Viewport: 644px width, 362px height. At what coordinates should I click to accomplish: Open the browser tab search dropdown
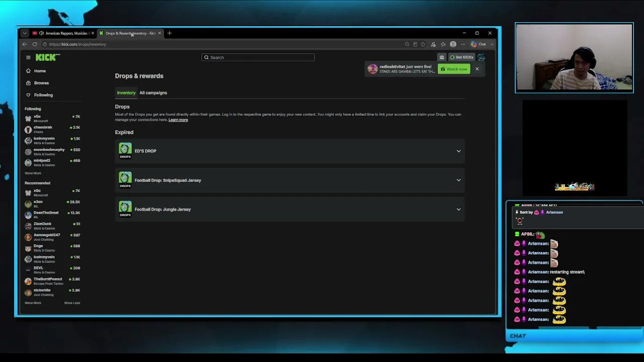tap(24, 33)
